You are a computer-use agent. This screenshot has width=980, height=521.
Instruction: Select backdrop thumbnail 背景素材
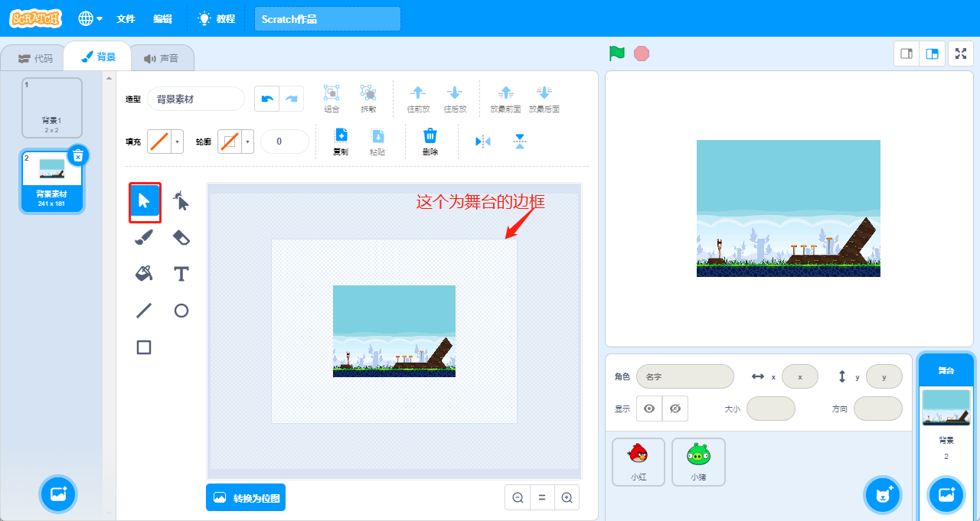click(52, 181)
